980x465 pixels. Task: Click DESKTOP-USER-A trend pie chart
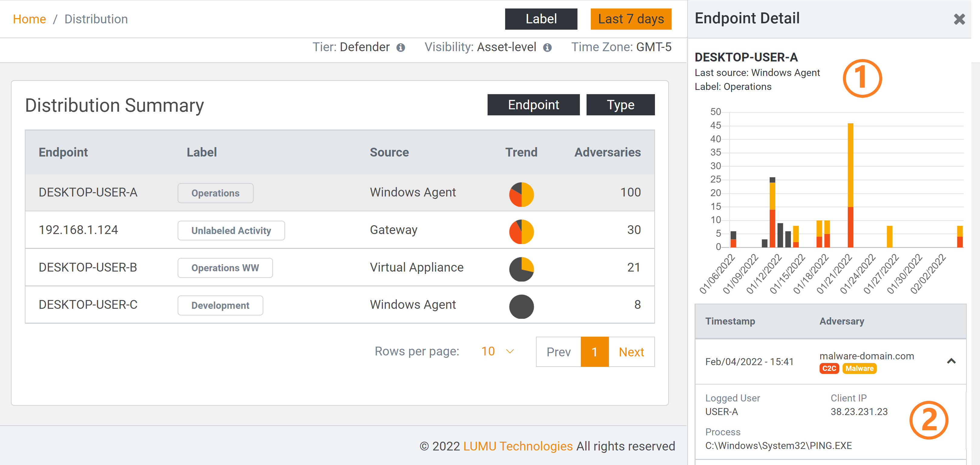pos(521,194)
